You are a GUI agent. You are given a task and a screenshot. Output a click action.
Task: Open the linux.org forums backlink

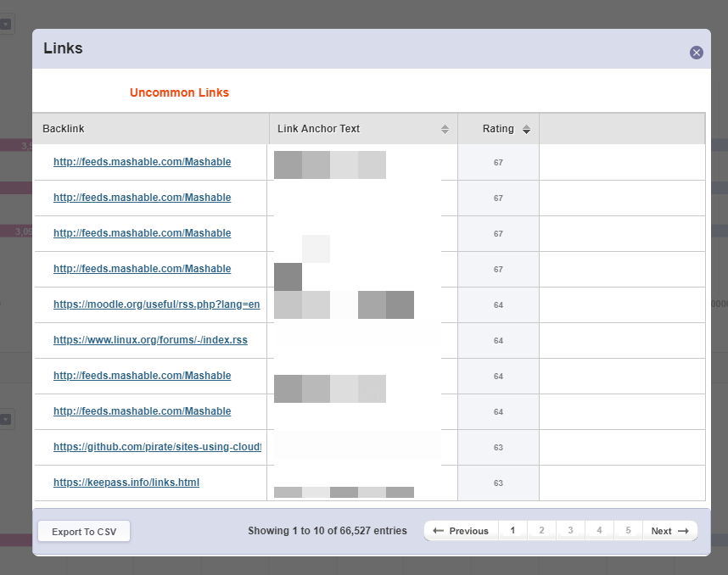click(150, 340)
